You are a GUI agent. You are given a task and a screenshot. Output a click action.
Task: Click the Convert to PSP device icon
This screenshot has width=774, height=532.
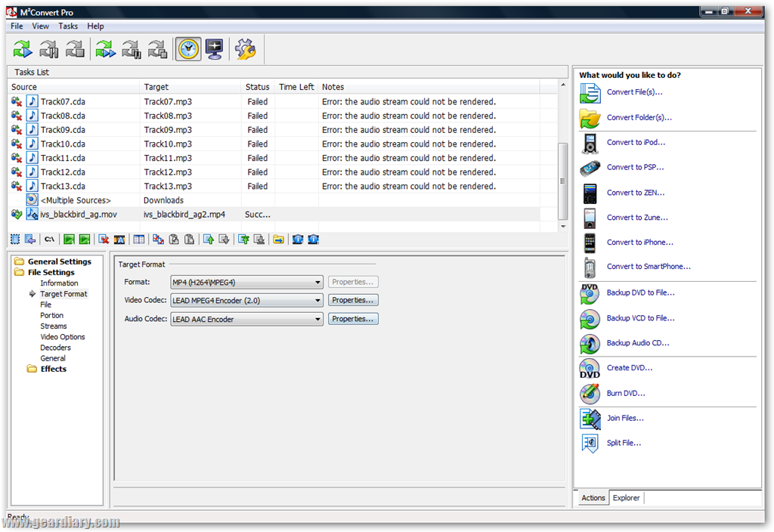pos(590,169)
